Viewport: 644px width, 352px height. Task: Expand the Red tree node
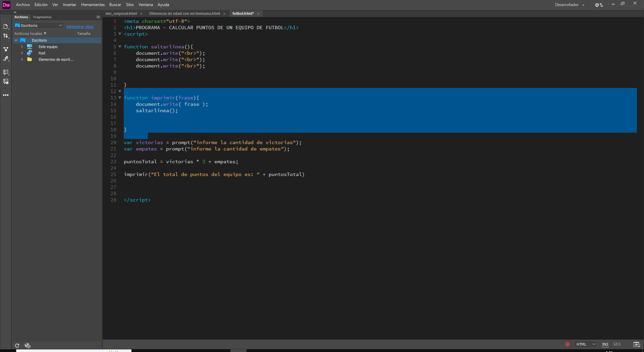[22, 53]
